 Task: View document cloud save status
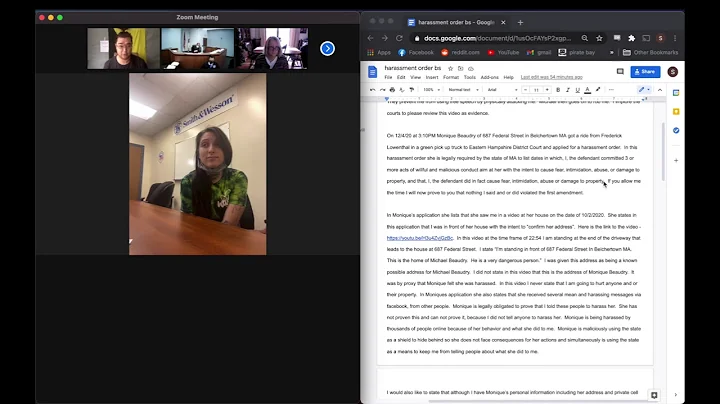(471, 68)
